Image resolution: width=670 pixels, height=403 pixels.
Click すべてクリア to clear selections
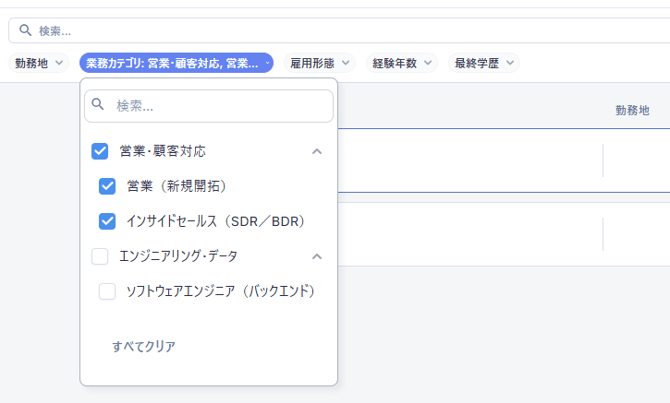click(144, 346)
